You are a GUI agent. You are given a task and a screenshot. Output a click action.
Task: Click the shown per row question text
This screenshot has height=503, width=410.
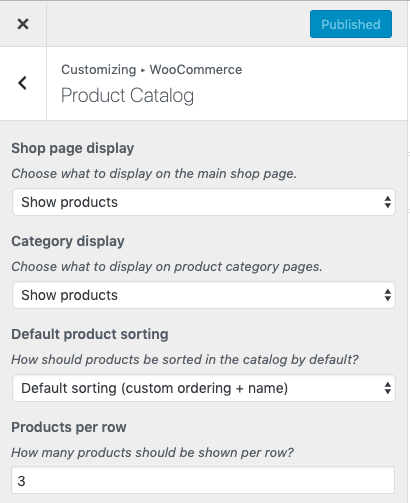(x=153, y=453)
